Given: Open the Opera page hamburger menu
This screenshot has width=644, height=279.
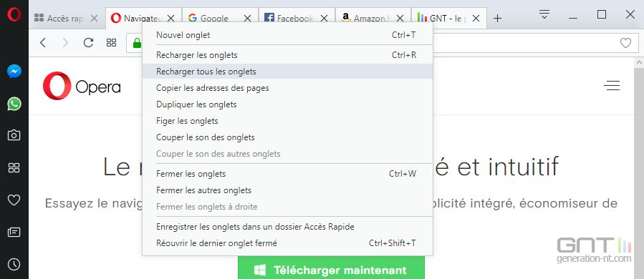Looking at the screenshot, I should click(x=612, y=86).
